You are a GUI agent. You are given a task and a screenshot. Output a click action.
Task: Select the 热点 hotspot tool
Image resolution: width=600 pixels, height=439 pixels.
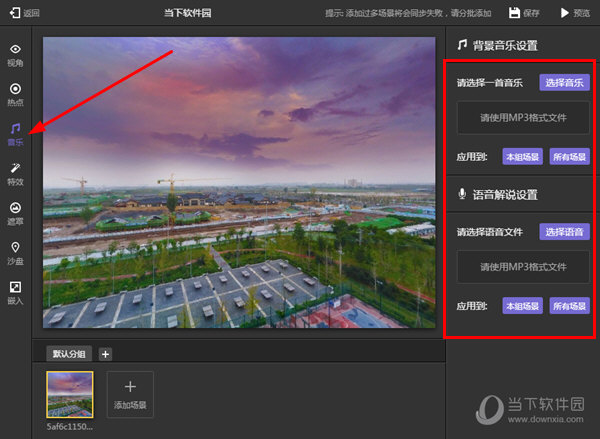pyautogui.click(x=15, y=95)
